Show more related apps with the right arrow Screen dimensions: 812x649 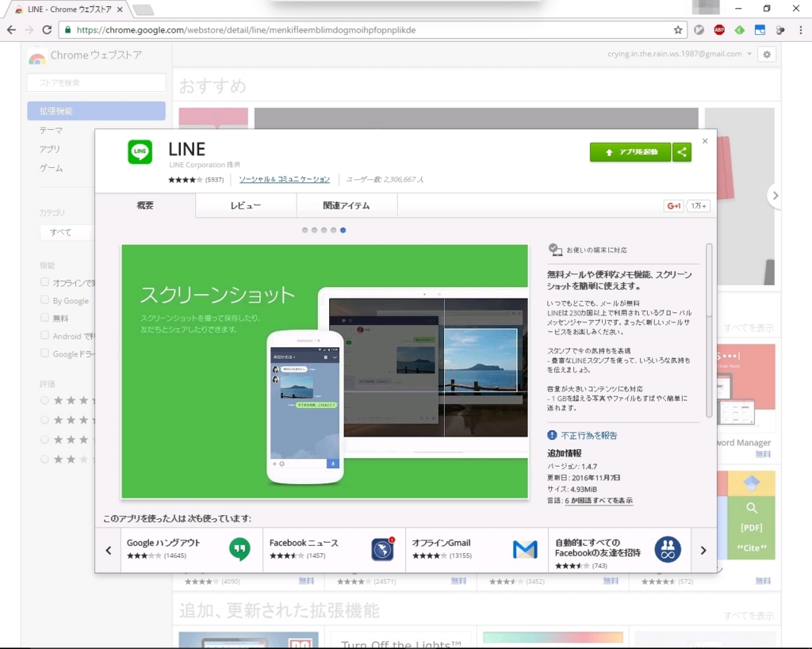703,550
